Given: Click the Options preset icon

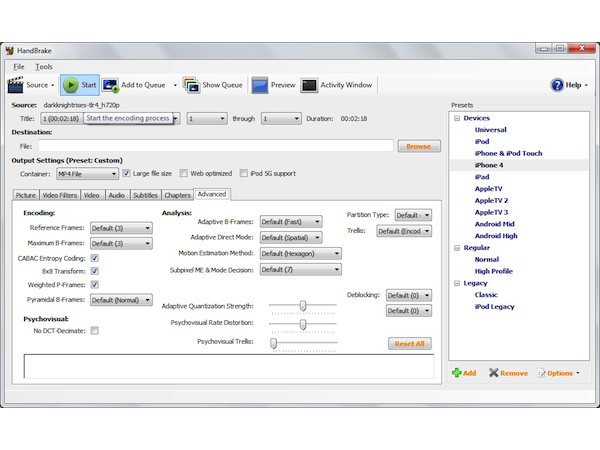Looking at the screenshot, I should pos(541,373).
